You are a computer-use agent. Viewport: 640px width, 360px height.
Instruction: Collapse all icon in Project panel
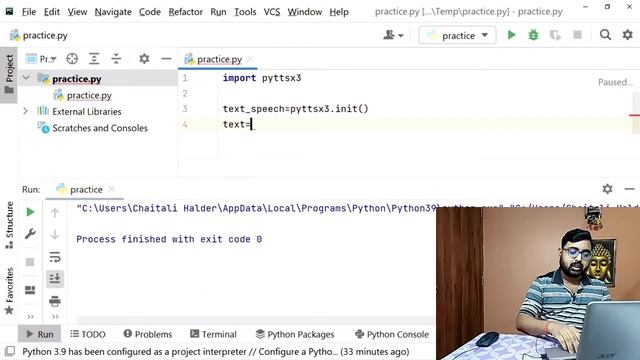[116, 59]
